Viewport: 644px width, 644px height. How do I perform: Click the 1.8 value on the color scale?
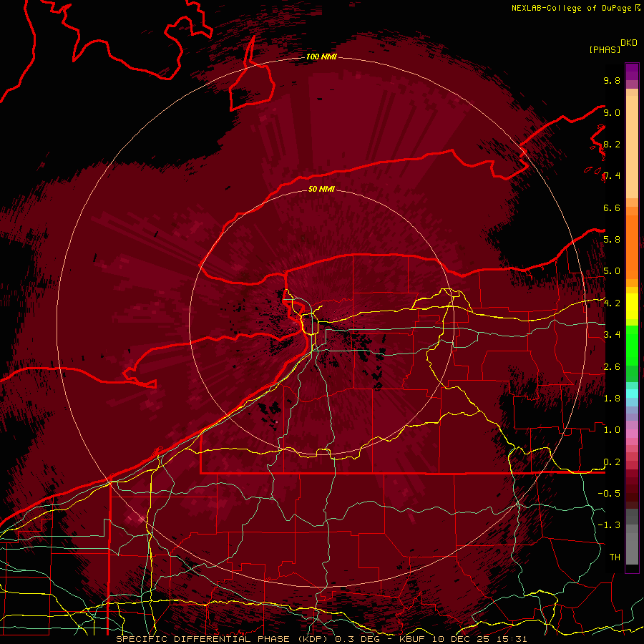612,398
